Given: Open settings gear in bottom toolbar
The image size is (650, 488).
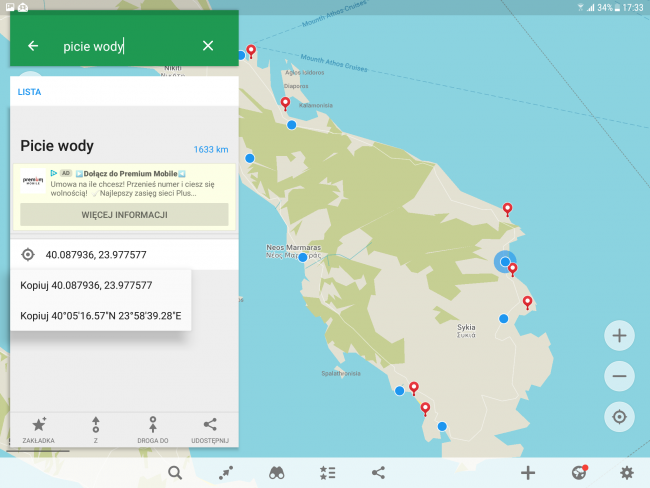Looking at the screenshot, I should click(x=627, y=473).
